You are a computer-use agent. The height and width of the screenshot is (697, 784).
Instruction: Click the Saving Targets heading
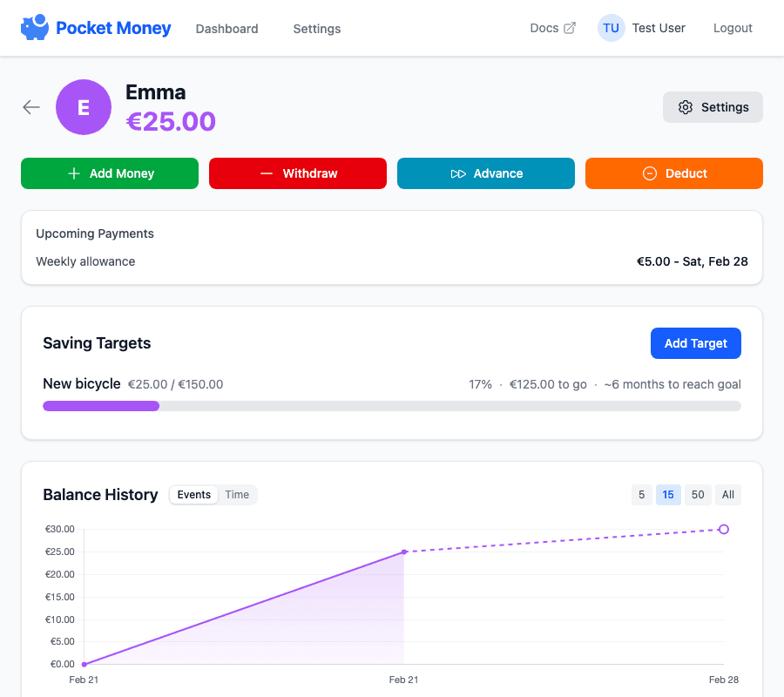pos(97,343)
